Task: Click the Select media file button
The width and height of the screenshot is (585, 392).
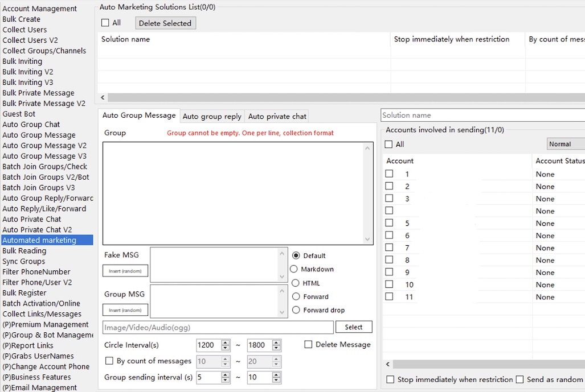Action: [354, 327]
